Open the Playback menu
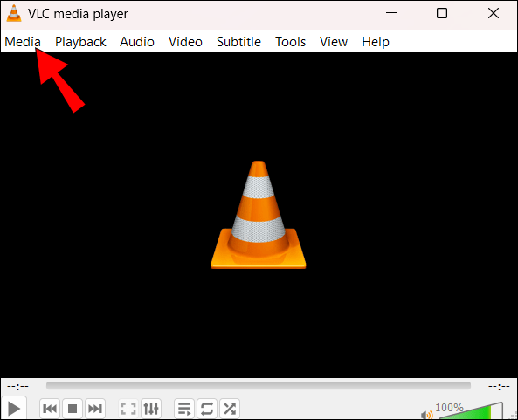 pyautogui.click(x=80, y=42)
